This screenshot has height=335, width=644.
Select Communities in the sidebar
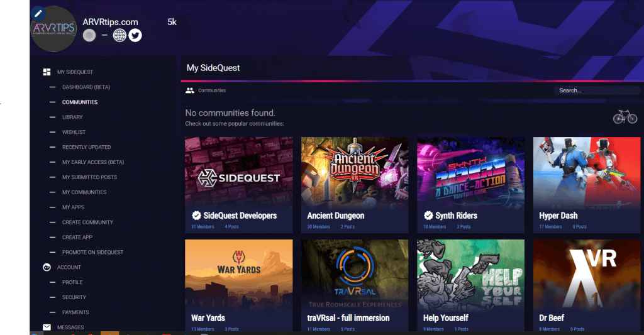coord(80,102)
